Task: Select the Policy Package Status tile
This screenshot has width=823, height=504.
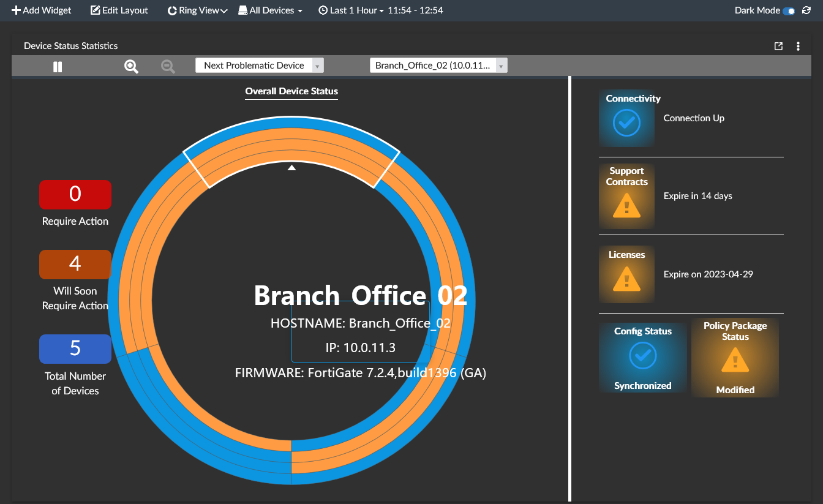Action: (x=735, y=358)
